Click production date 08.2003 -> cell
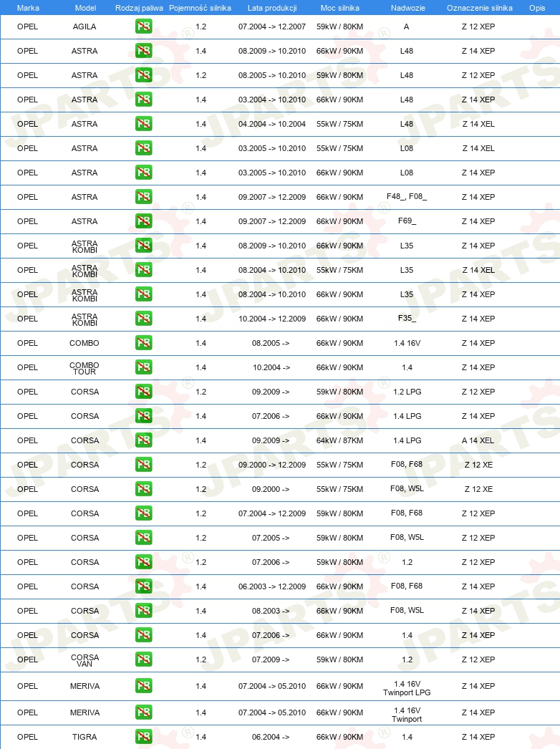This screenshot has width=560, height=749. 271,611
